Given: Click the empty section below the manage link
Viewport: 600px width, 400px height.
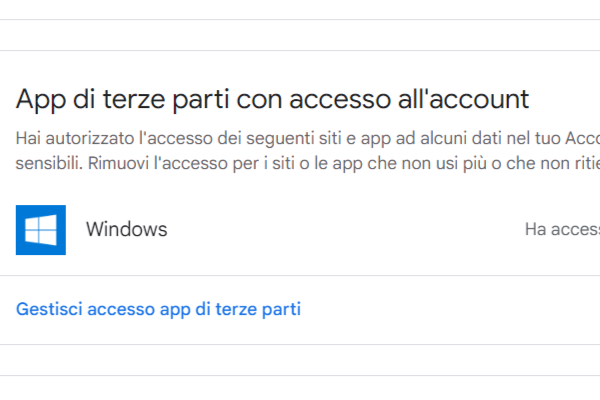Looking at the screenshot, I should (x=300, y=360).
